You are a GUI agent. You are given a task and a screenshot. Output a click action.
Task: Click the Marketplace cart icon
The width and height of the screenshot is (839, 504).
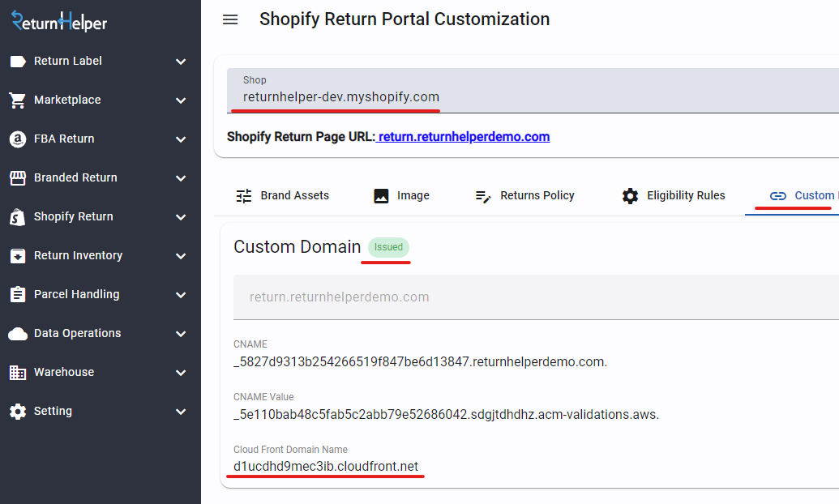point(17,100)
